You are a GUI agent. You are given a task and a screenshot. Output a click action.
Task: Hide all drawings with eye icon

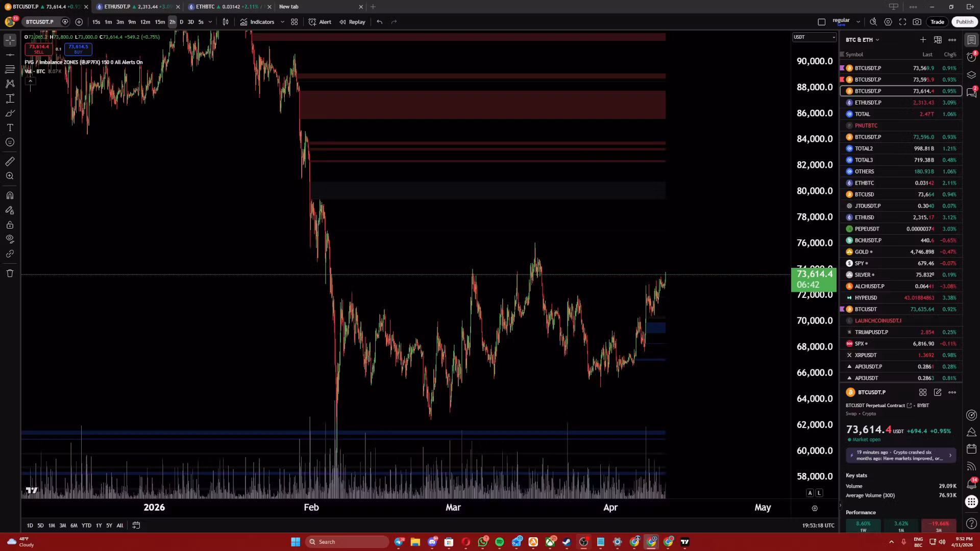[x=10, y=239]
